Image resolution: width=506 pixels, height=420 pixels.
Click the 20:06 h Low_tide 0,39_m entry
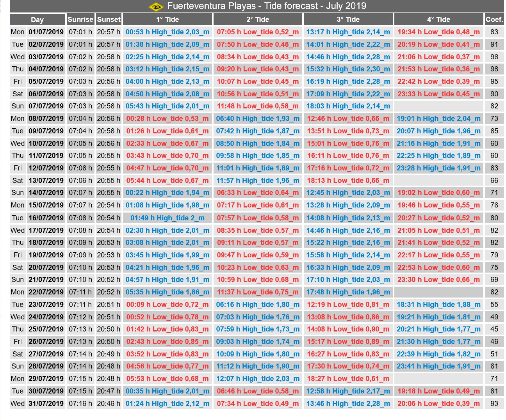tap(438, 404)
